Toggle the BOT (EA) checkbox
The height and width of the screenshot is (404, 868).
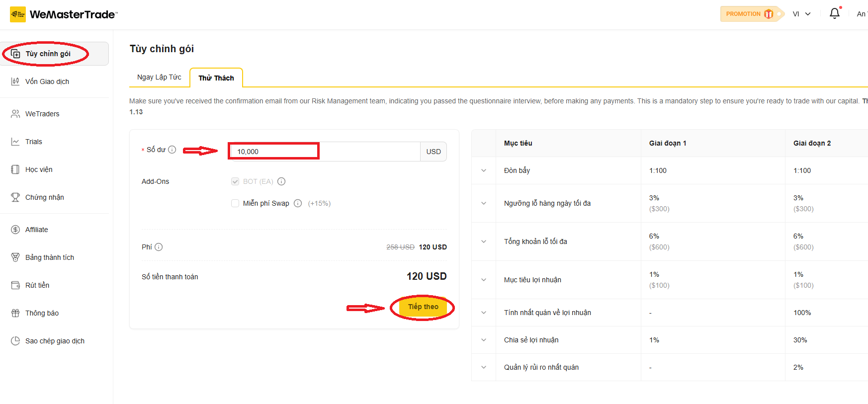coord(235,181)
